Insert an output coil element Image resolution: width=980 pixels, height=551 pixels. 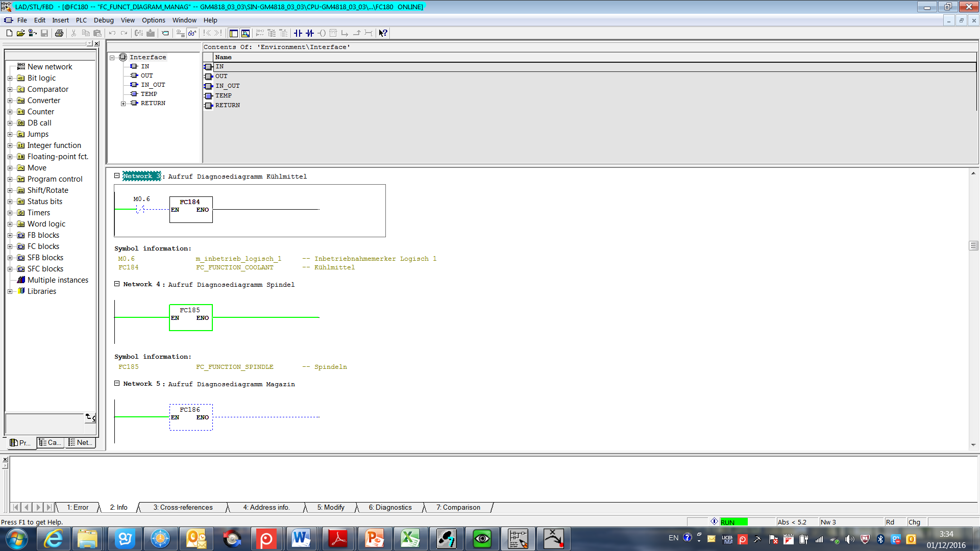(x=322, y=33)
